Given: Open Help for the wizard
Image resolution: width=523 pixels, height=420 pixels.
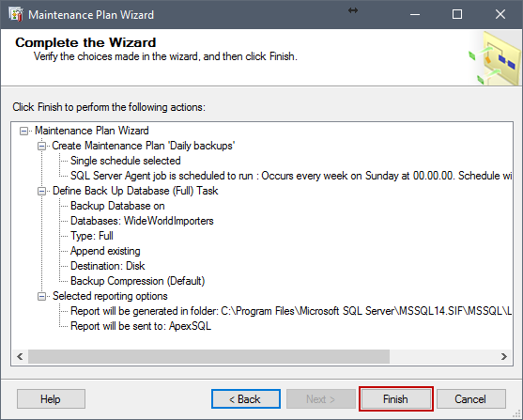Looking at the screenshot, I should point(51,399).
